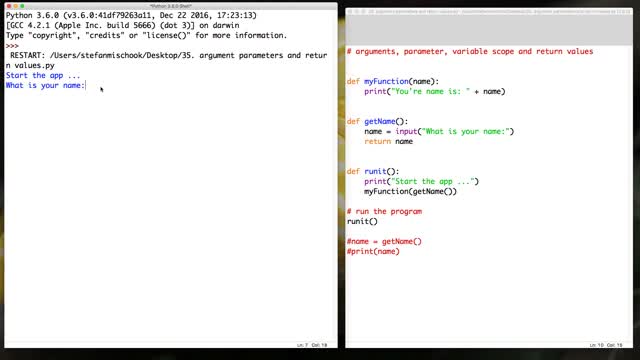Click the 'myFunction(getName())' line in the editor

pyautogui.click(x=411, y=191)
